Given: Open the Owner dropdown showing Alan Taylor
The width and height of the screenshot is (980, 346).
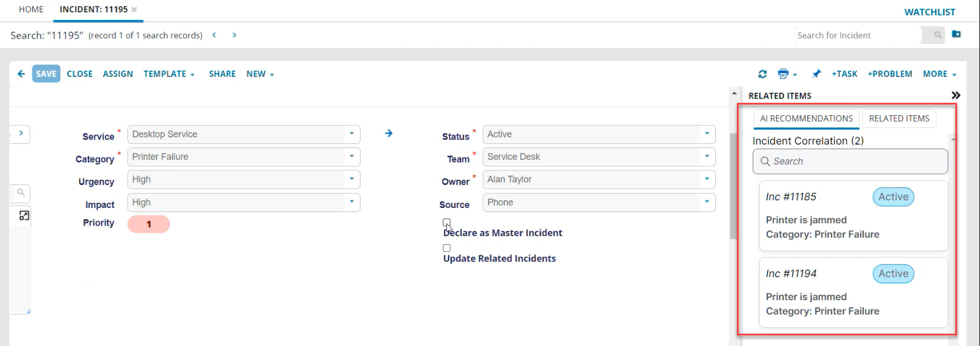Looking at the screenshot, I should click(707, 179).
